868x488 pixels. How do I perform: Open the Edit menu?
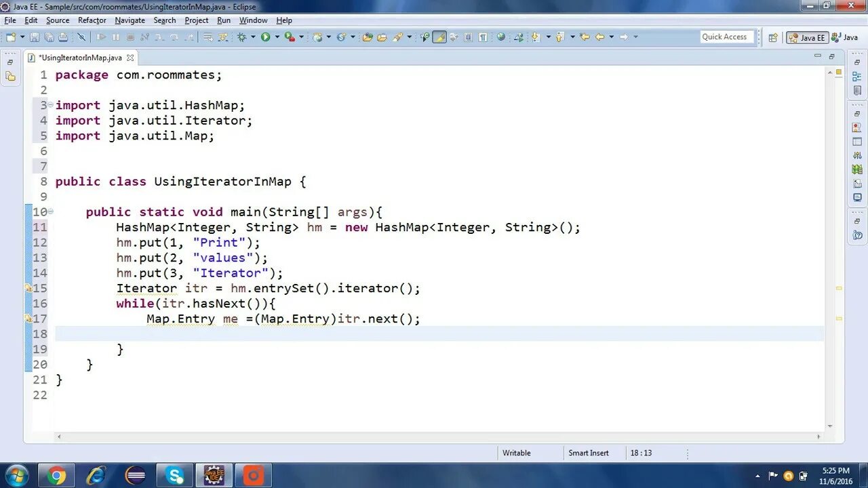[31, 20]
